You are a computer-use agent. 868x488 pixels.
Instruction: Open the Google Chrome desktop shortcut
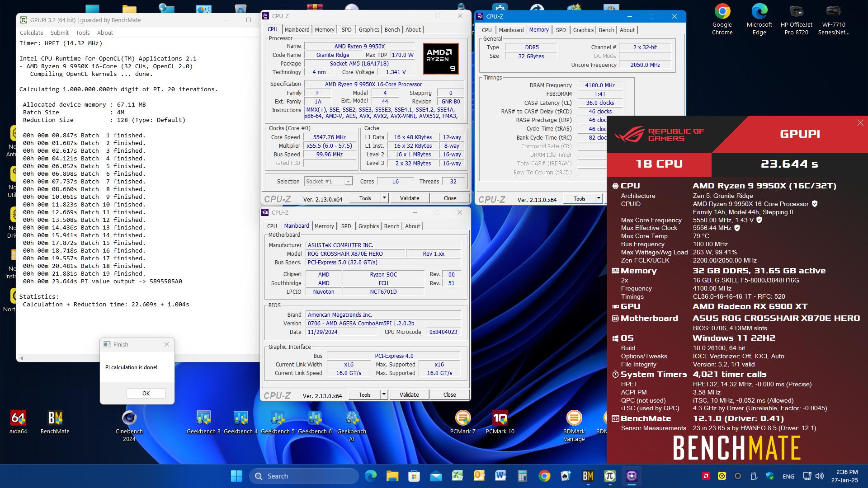[x=722, y=19]
